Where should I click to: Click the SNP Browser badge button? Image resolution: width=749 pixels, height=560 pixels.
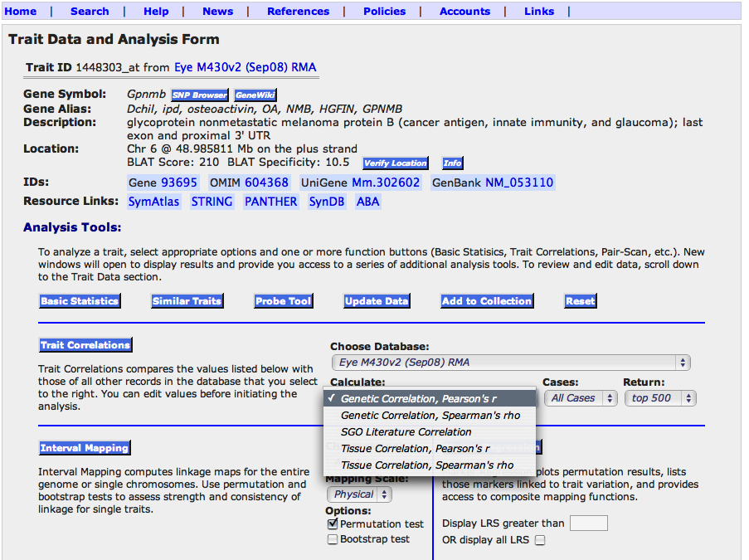pyautogui.click(x=199, y=95)
